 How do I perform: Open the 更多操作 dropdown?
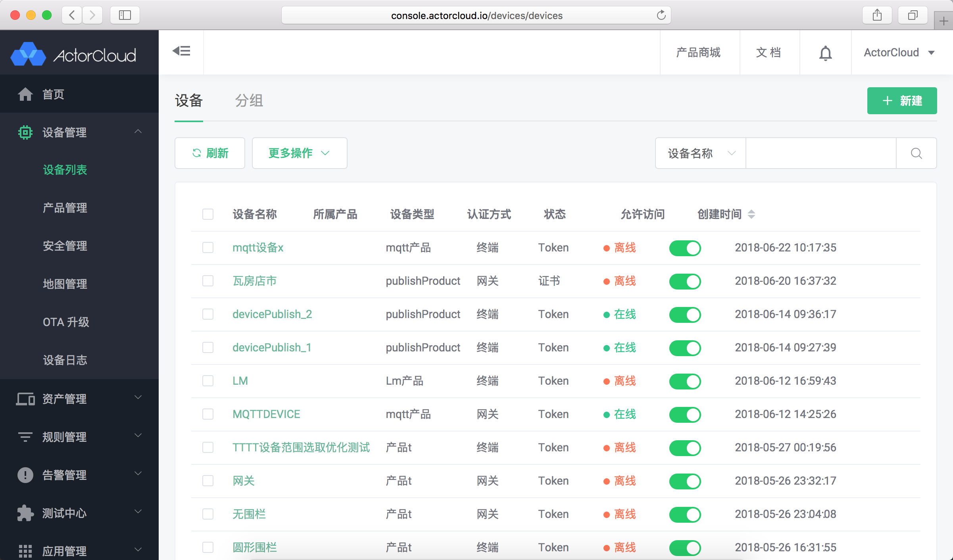pos(300,153)
